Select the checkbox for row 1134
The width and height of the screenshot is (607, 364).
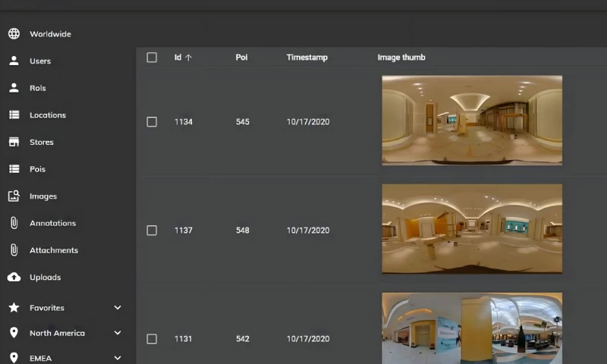point(152,122)
